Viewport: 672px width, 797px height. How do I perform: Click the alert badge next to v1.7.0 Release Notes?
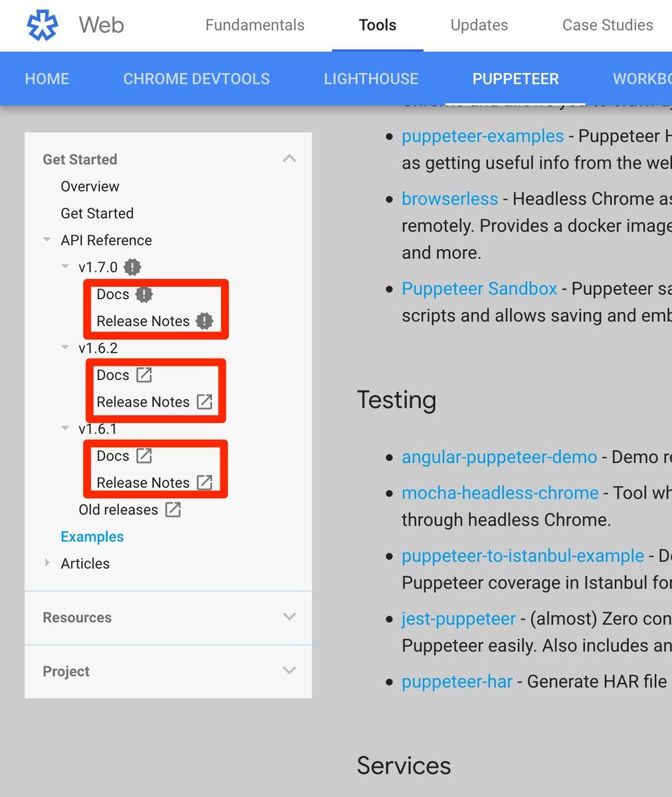pos(205,321)
